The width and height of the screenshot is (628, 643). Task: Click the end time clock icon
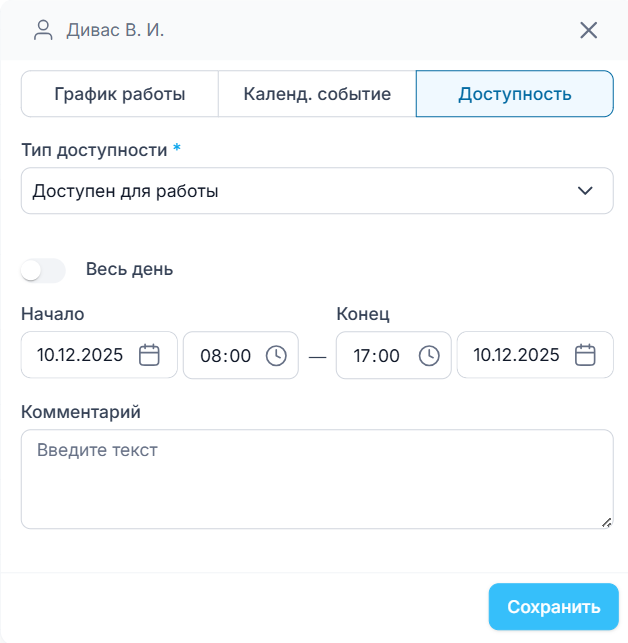coord(429,355)
